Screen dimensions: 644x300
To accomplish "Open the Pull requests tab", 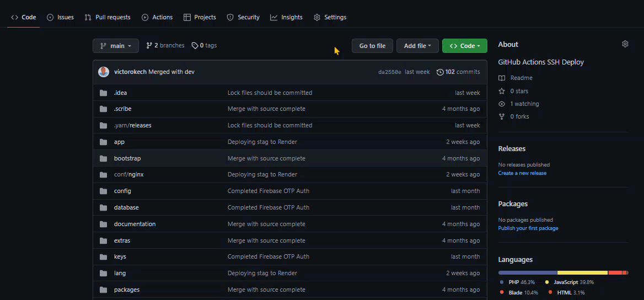I will coord(108,17).
